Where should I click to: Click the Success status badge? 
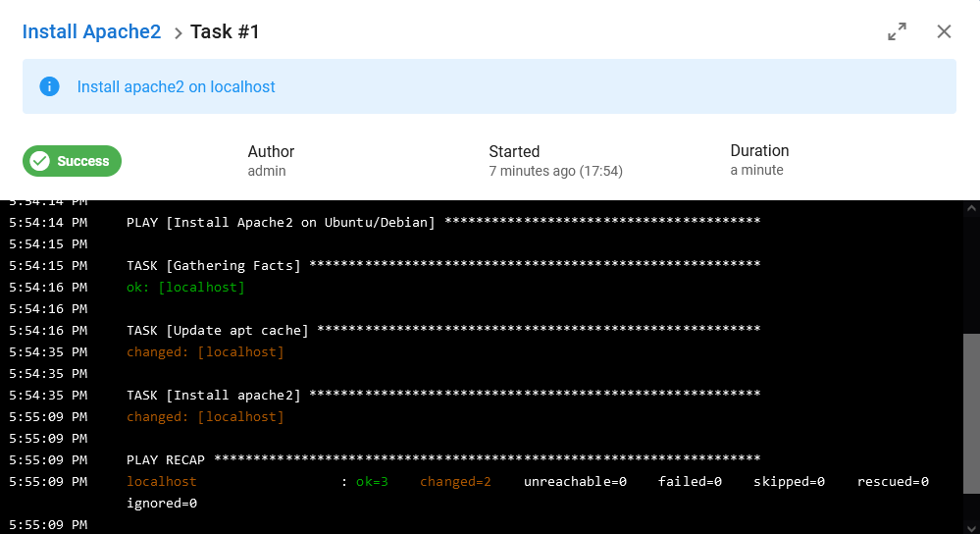[x=72, y=161]
